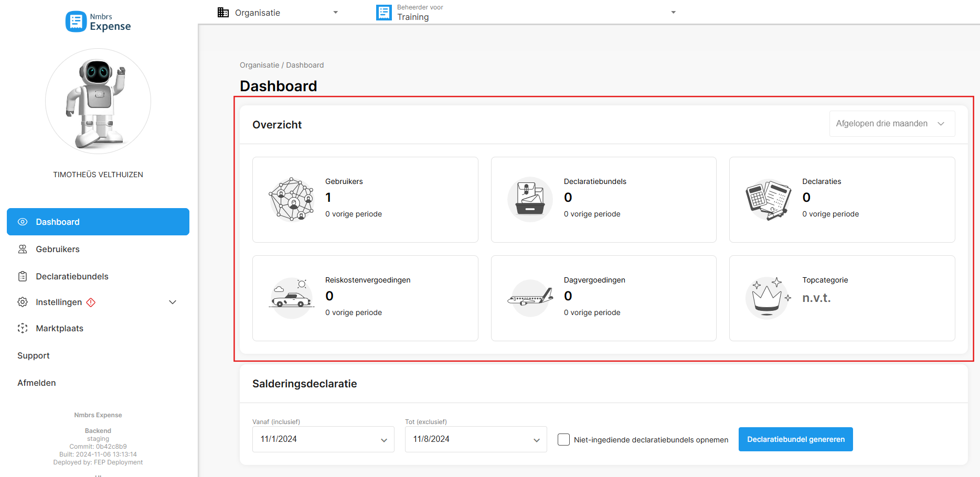Click the Commit: 0b42c8b9 text

(98, 447)
